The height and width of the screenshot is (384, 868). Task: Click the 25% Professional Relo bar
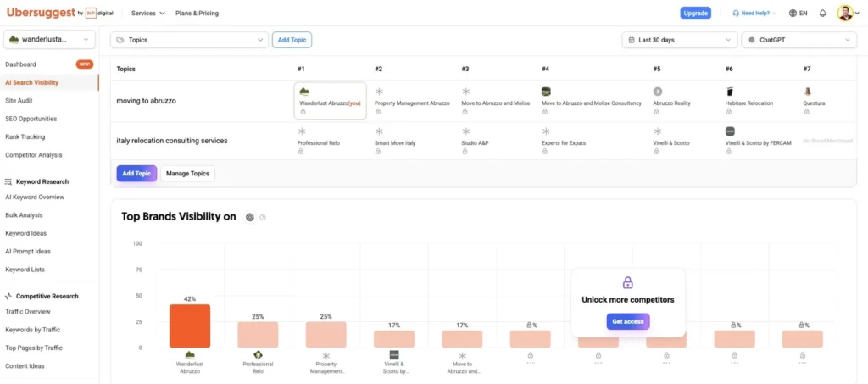click(258, 334)
